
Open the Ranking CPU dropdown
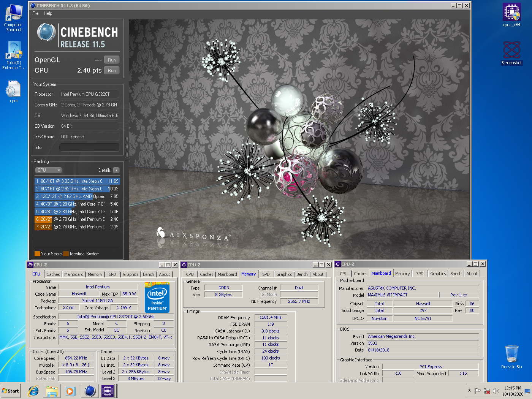(48, 170)
